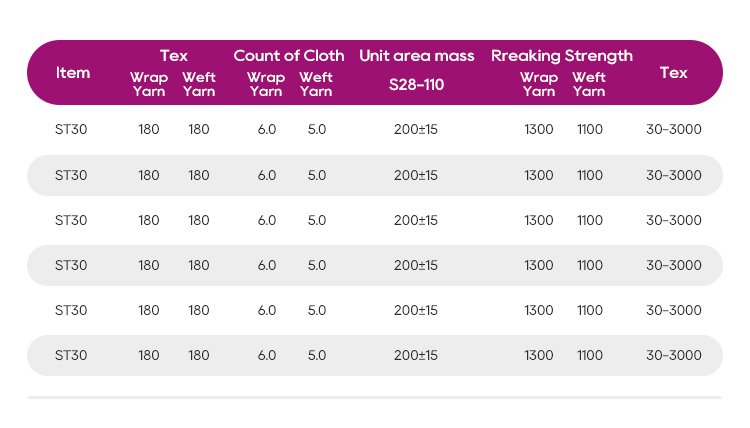Click ST30 in the first data row
Screen dimensions: 750x428
[x=71, y=130]
